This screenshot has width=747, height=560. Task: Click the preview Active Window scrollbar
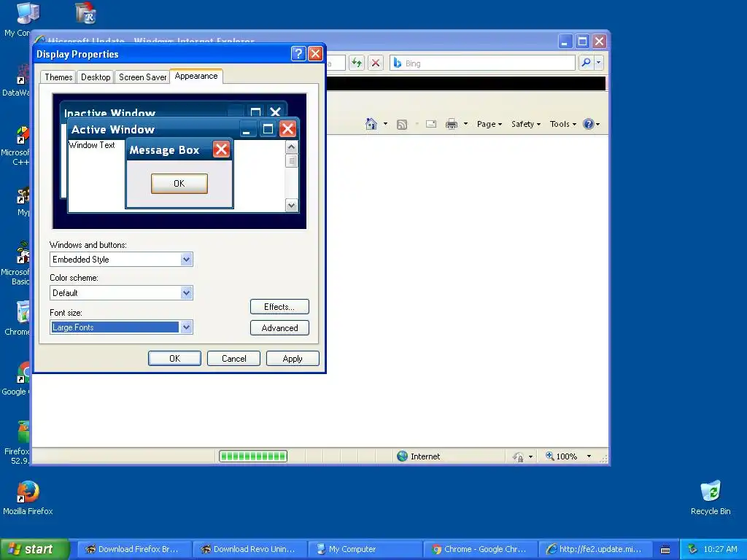click(292, 176)
